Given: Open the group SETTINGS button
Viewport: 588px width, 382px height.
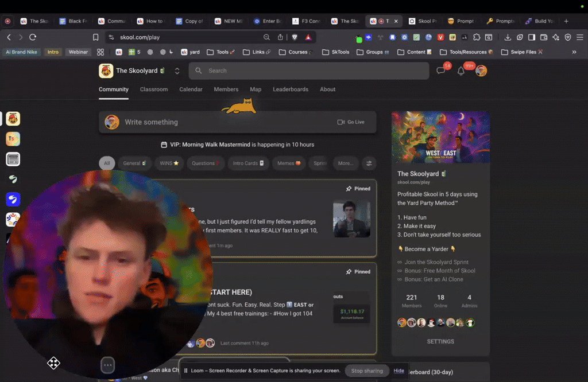Looking at the screenshot, I should [440, 341].
